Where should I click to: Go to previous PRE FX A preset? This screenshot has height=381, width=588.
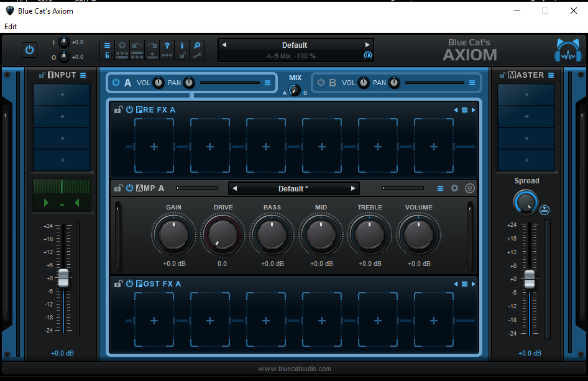tap(456, 110)
